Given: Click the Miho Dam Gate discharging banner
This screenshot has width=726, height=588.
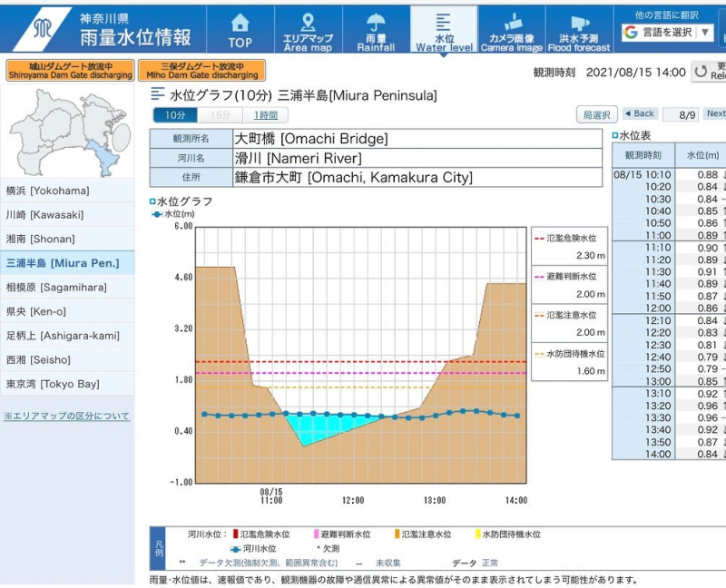Looking at the screenshot, I should (x=201, y=71).
